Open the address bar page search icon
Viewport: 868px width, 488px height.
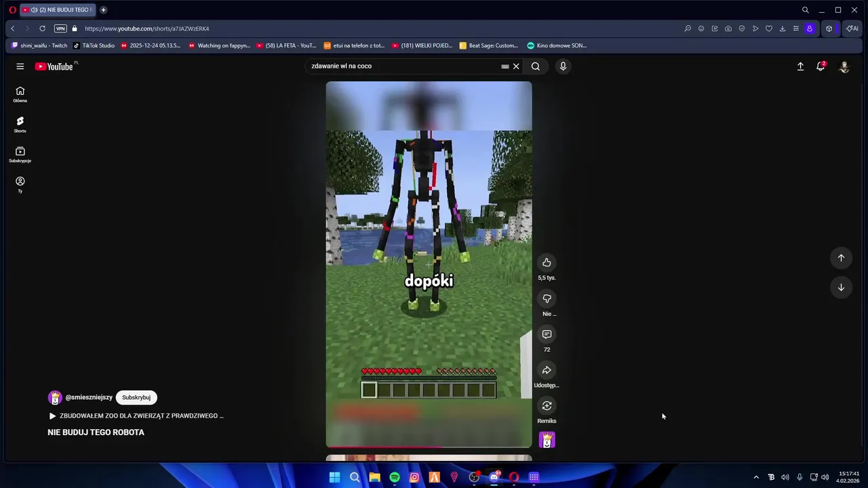coord(688,28)
